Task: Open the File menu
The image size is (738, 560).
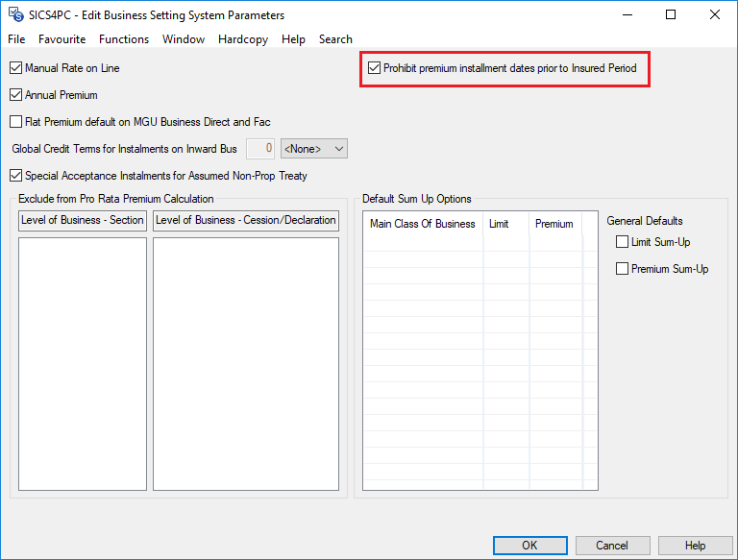Action: point(16,39)
